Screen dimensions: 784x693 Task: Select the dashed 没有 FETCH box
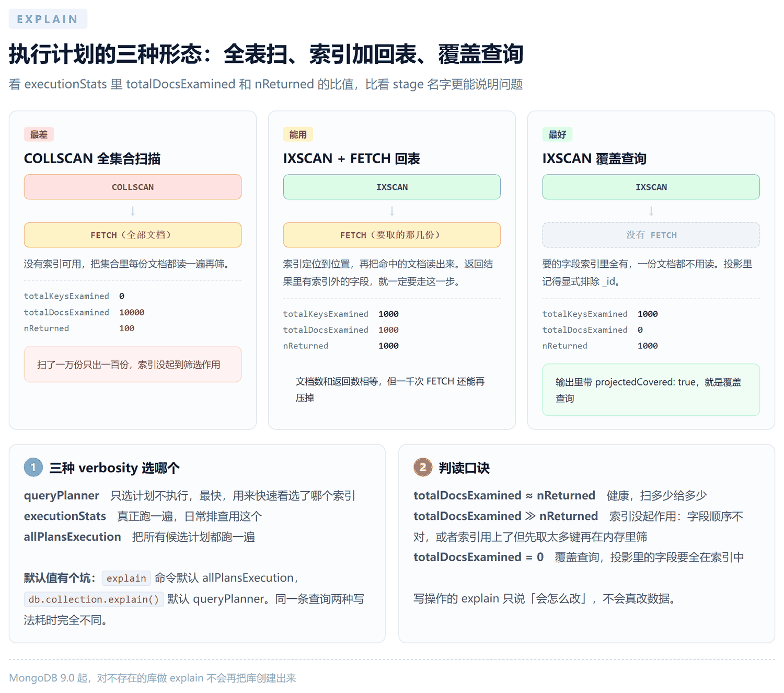coord(651,235)
